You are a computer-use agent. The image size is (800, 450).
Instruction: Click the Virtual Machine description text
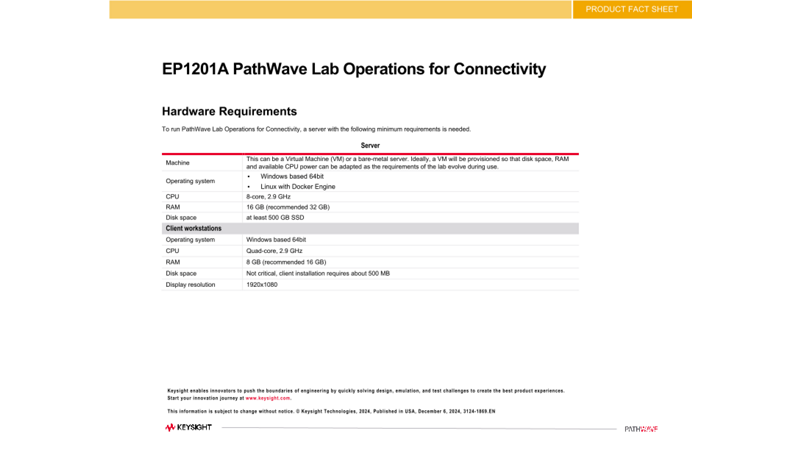click(x=407, y=163)
